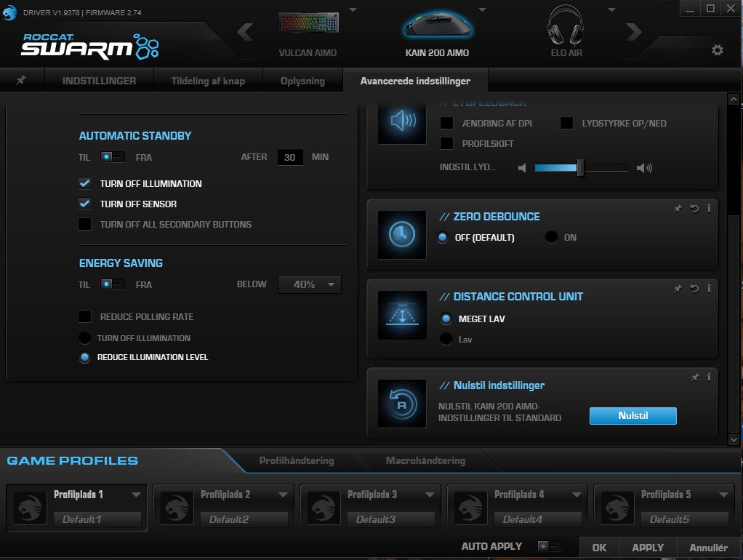The height and width of the screenshot is (560, 743).
Task: Reset Distance Control Unit to default
Action: 694,288
